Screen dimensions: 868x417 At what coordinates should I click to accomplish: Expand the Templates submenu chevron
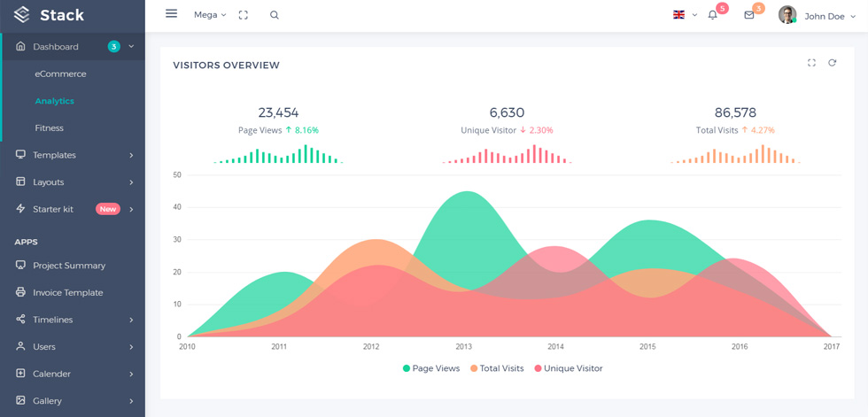coord(131,156)
